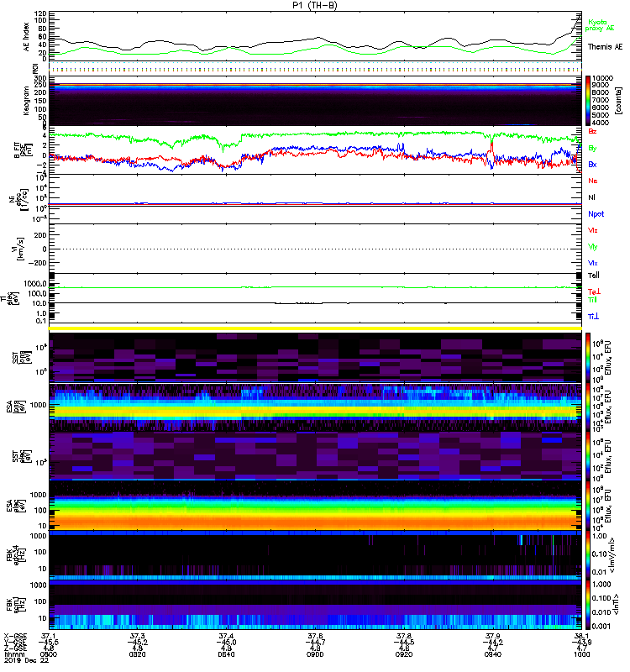Click the green By legend label

point(592,149)
